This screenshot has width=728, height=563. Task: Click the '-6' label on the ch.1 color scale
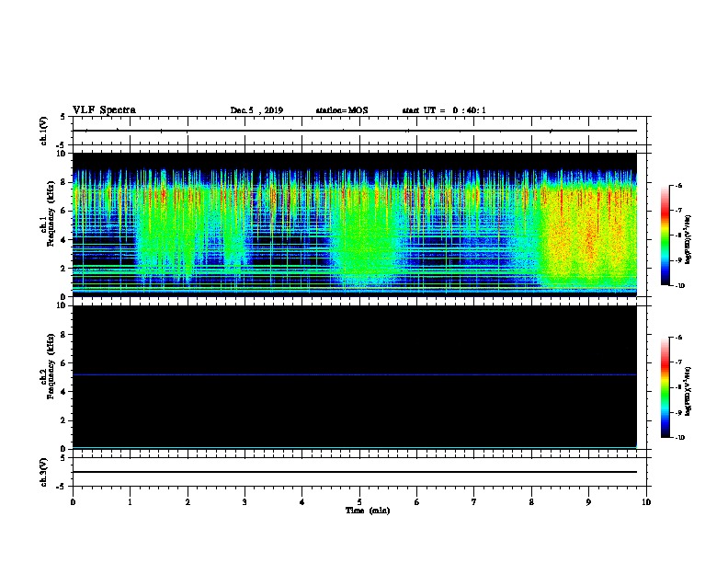(x=678, y=185)
